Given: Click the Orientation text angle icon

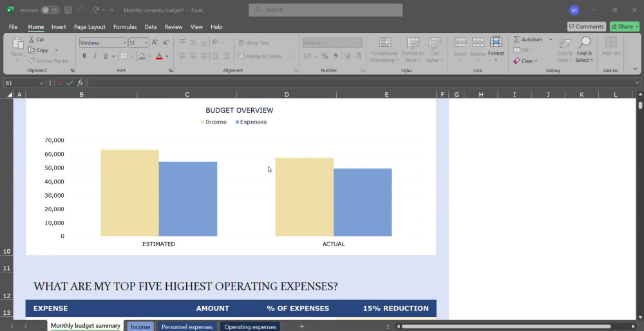Looking at the screenshot, I should pyautogui.click(x=215, y=43).
